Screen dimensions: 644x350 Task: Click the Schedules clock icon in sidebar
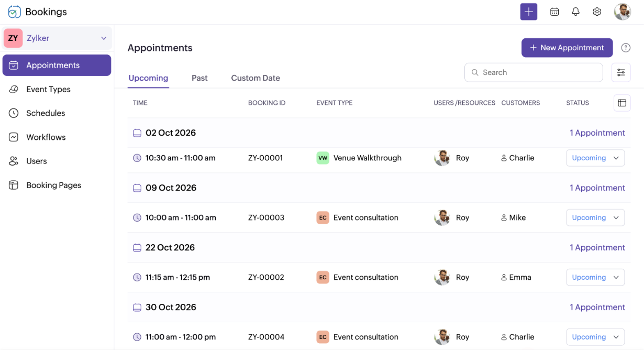(14, 113)
